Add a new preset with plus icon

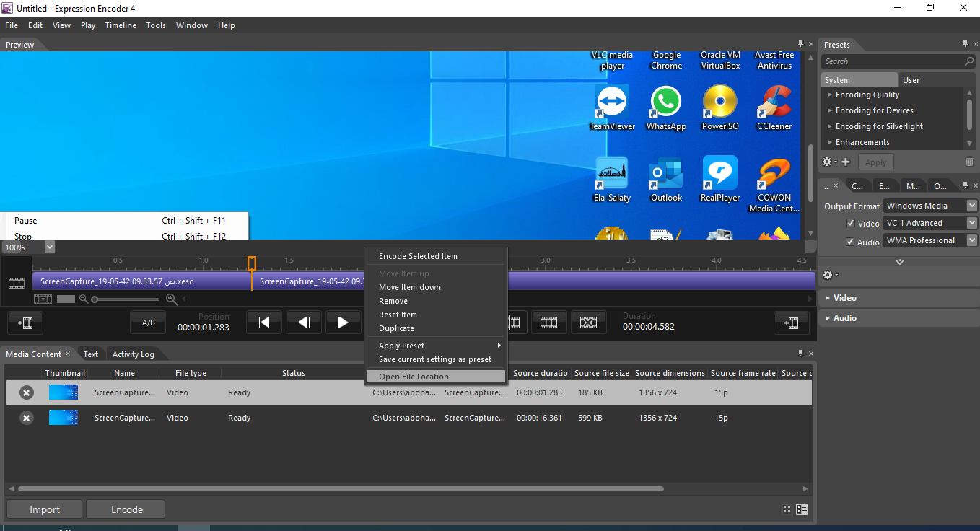[x=846, y=162]
